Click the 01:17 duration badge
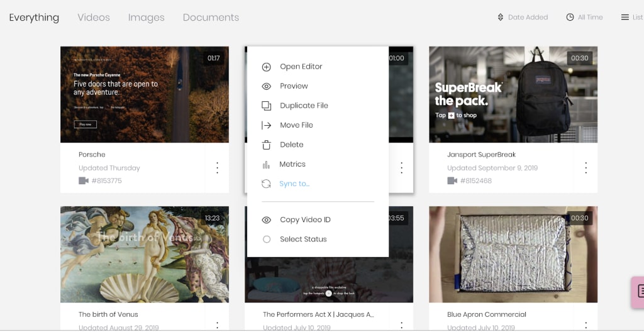The width and height of the screenshot is (644, 332). (214, 58)
